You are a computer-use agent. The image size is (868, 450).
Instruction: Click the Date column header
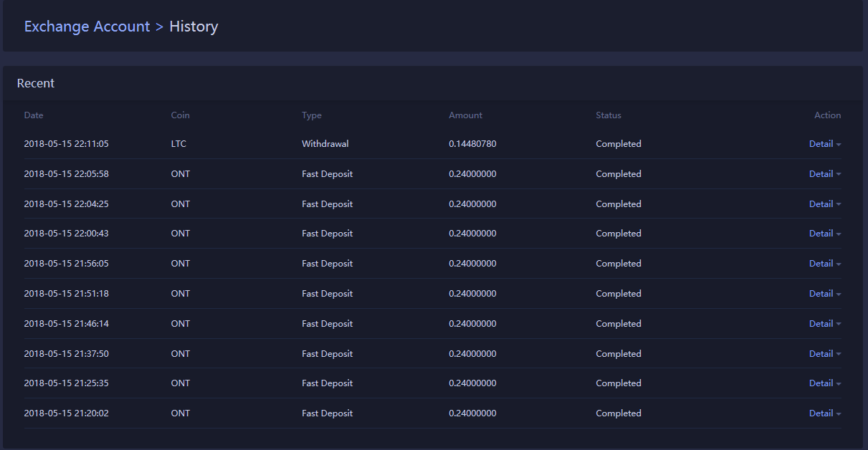[x=34, y=115]
